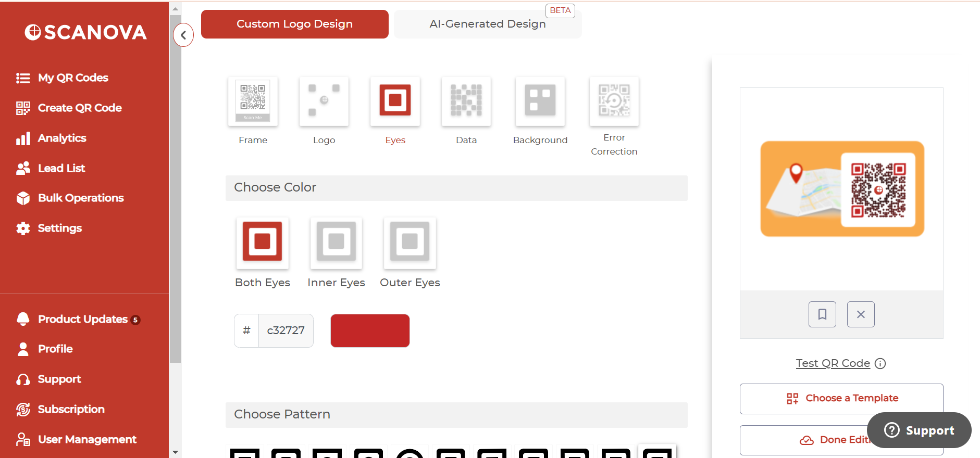
Task: Click the hex color code input field
Action: 286,330
